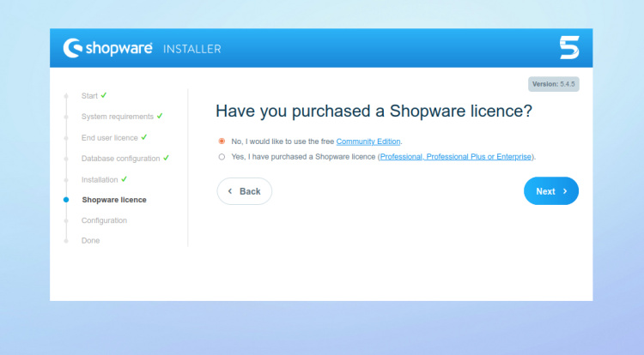Click the checkmark next to End user licence

[144, 137]
